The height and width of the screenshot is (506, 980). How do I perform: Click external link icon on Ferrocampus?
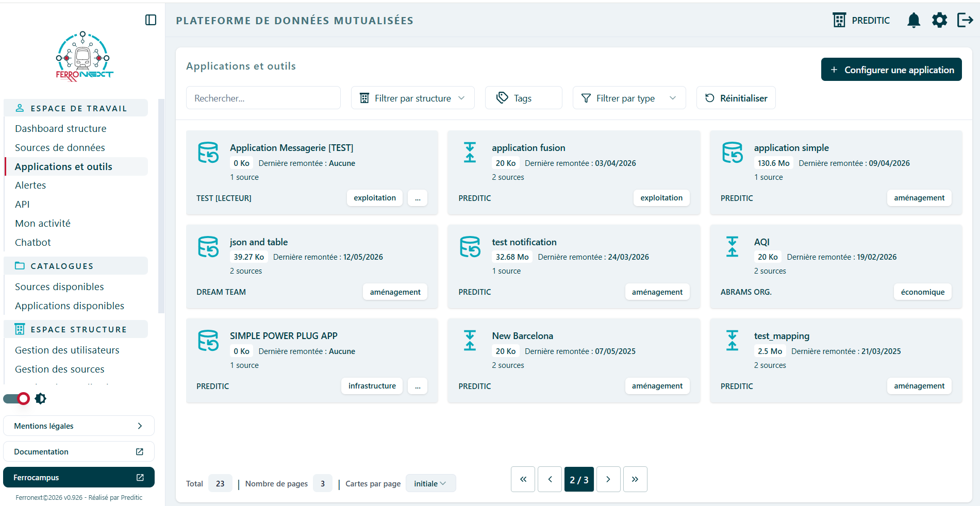click(x=140, y=478)
